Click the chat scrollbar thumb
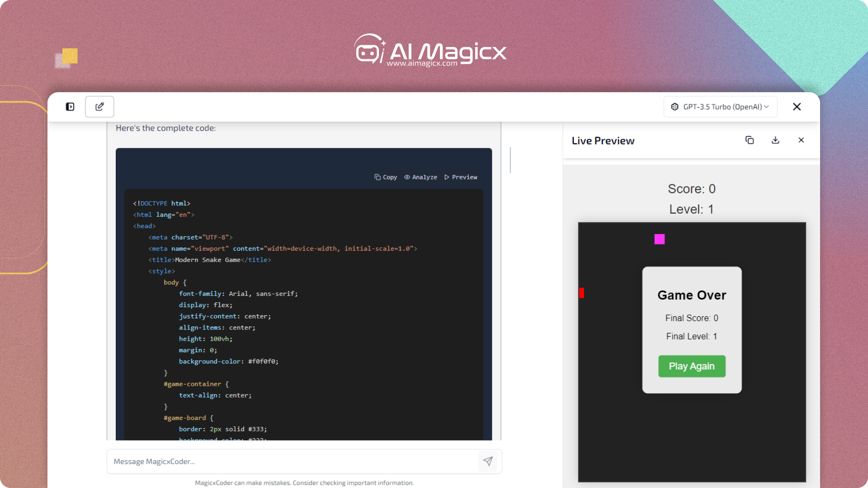The width and height of the screenshot is (868, 488). [x=510, y=160]
